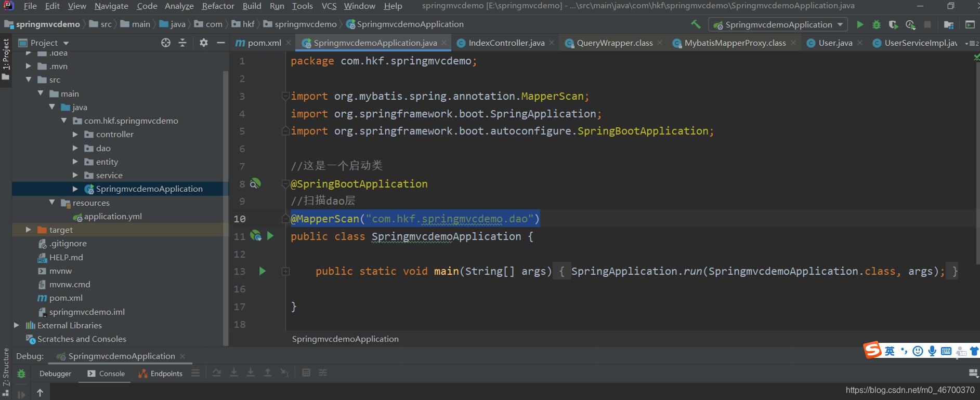Select pom.xml file in project tree
Image resolution: width=980 pixels, height=400 pixels.
click(66, 298)
